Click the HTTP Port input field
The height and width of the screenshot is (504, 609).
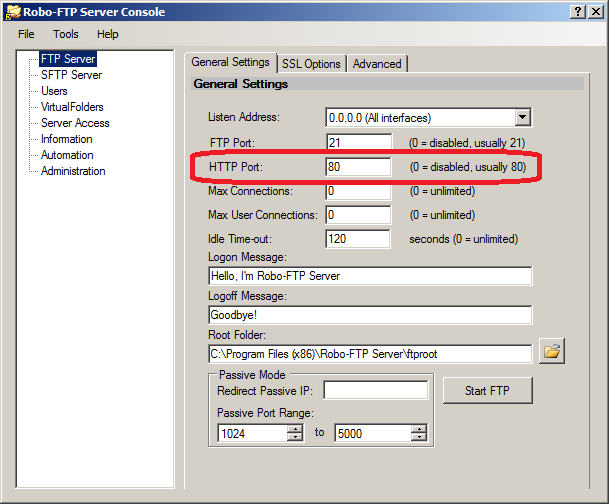(x=358, y=167)
